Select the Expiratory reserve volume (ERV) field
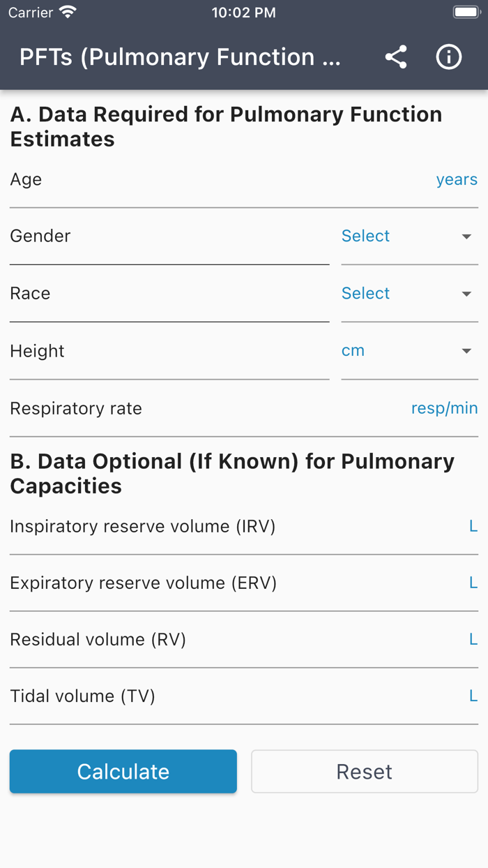 coord(244,583)
